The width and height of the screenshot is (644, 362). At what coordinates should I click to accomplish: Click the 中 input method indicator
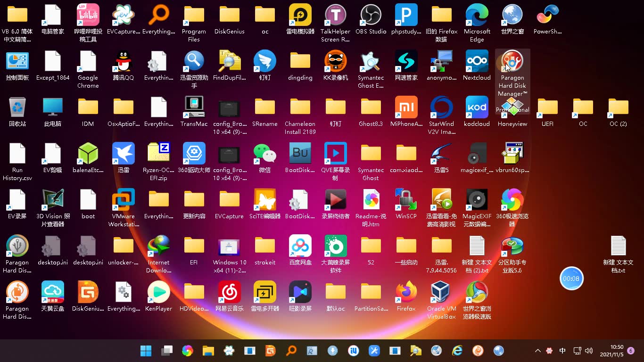tap(562, 351)
